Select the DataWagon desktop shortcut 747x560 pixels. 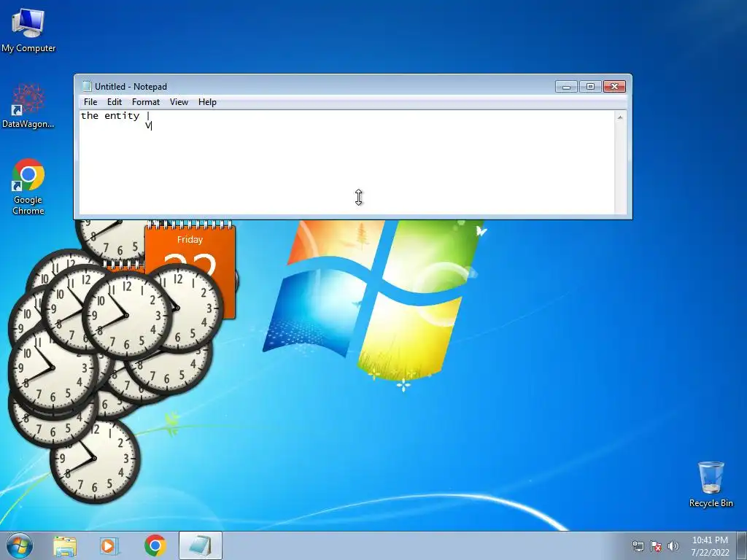(28, 105)
